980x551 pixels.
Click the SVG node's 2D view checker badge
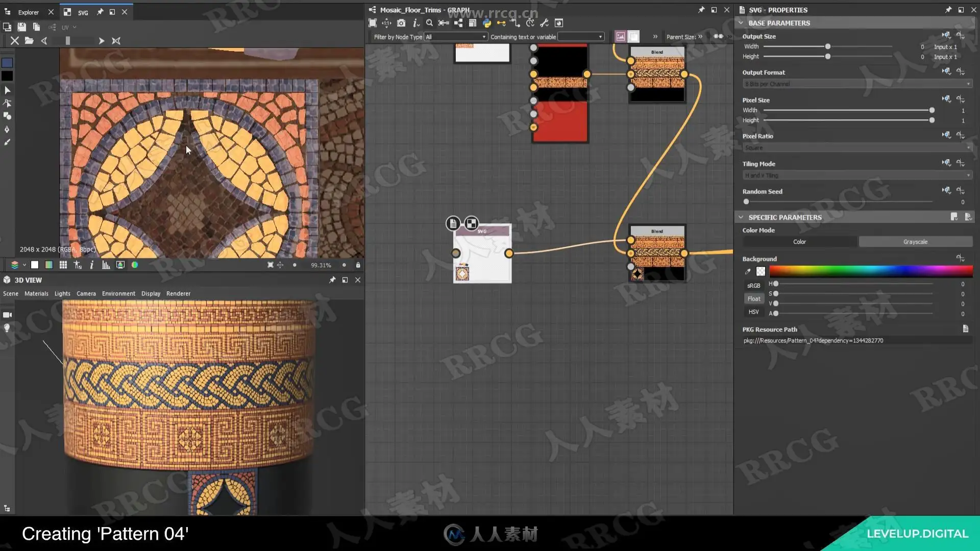471,223
